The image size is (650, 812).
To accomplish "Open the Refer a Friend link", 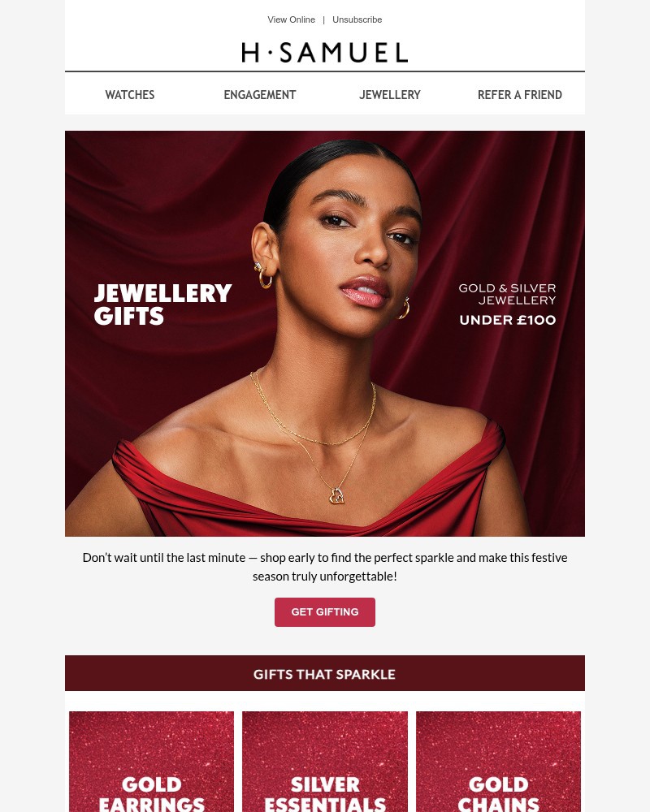I will [x=520, y=95].
